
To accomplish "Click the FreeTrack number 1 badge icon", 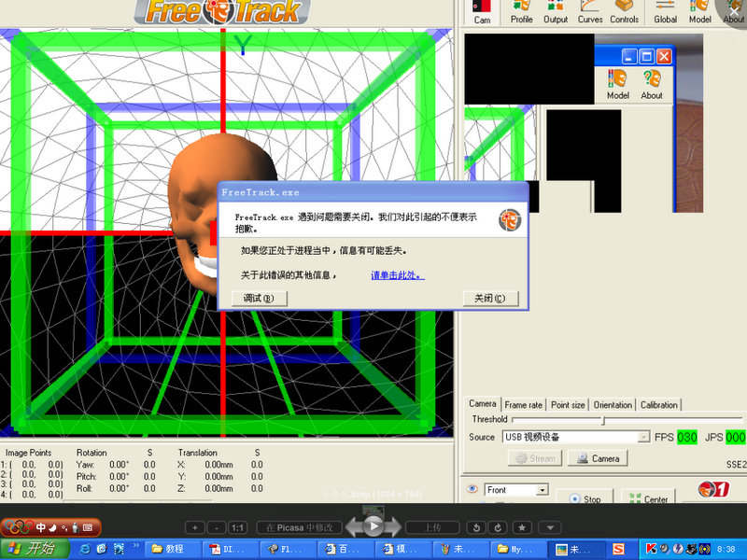I will 713,489.
